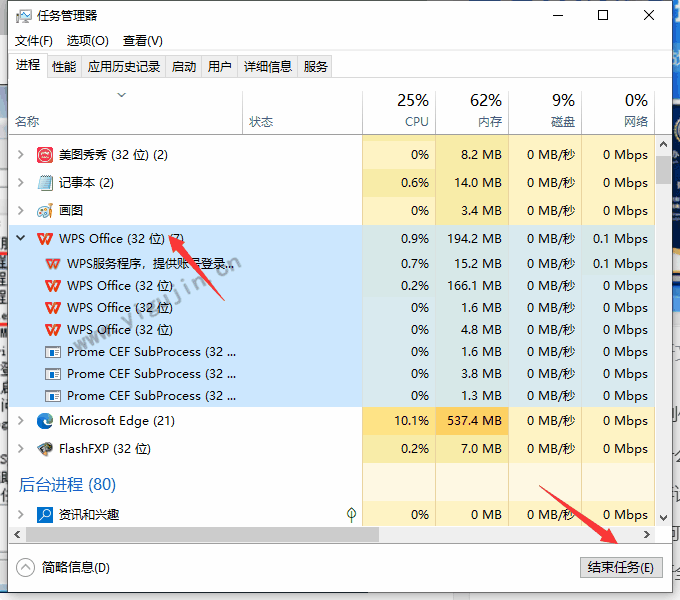Viewport: 680px width, 600px height.
Task: Open the 查看(V) menu
Action: click(142, 41)
